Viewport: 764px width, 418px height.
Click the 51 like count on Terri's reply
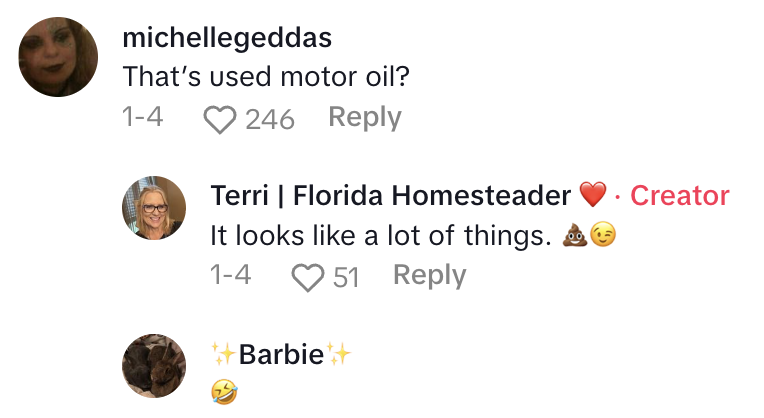point(346,277)
